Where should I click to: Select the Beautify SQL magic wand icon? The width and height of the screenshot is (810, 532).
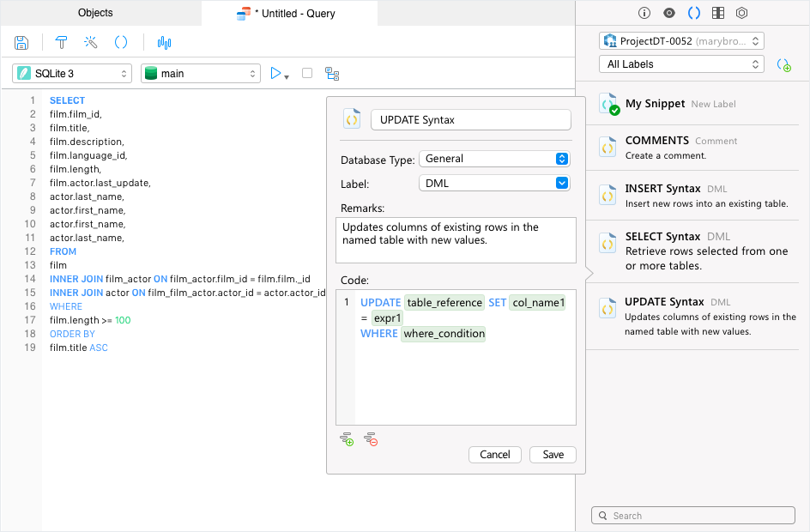pyautogui.click(x=90, y=42)
